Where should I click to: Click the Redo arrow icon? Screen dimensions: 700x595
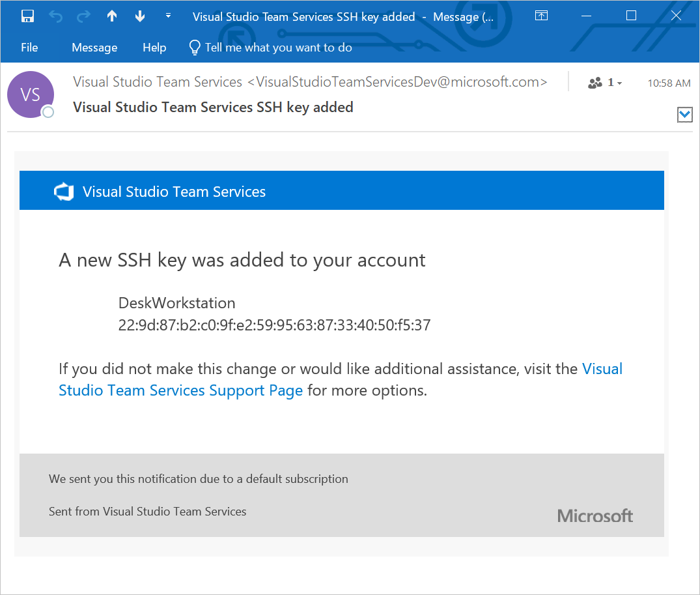coord(84,16)
